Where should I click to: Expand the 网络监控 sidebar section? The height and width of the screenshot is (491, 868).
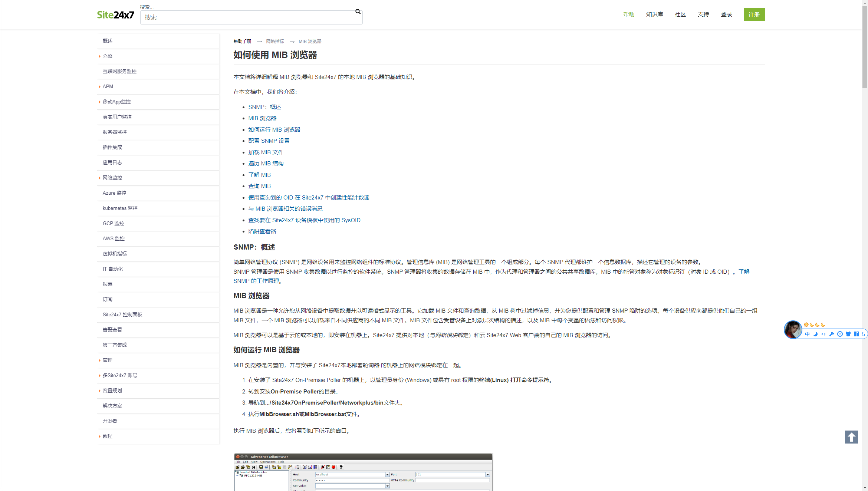(x=112, y=178)
